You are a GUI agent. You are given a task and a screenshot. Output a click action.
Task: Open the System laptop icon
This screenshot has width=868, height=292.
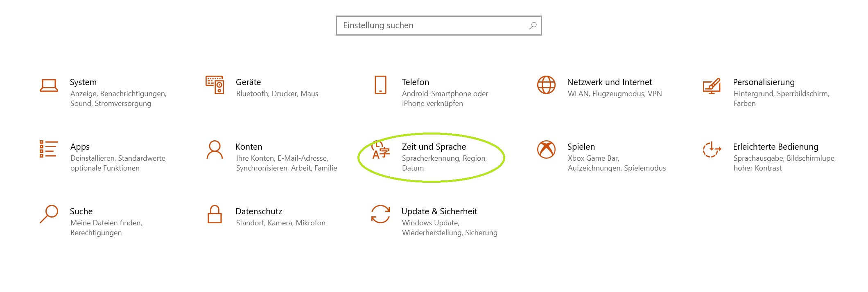coord(49,85)
